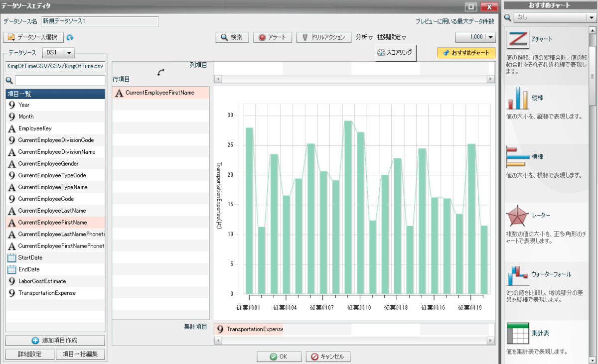598x364 pixels.
Task: Click the 項目一覧 list header
Action: point(55,94)
